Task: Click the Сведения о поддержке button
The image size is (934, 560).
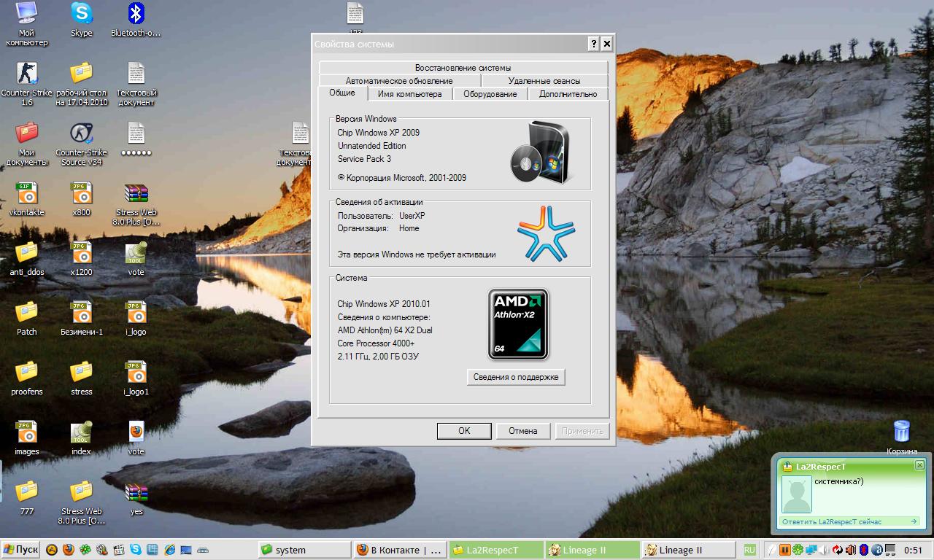Action: [x=516, y=377]
